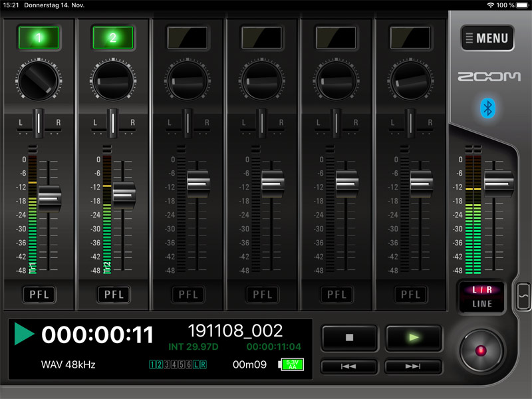Click the master L/R fader handle
The width and height of the screenshot is (532, 399).
499,182
